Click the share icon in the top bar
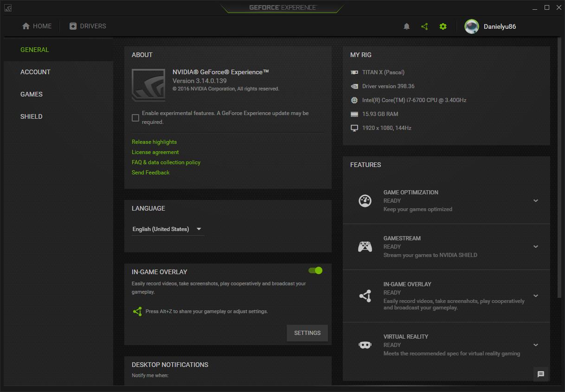Image resolution: width=565 pixels, height=392 pixels. 424,26
